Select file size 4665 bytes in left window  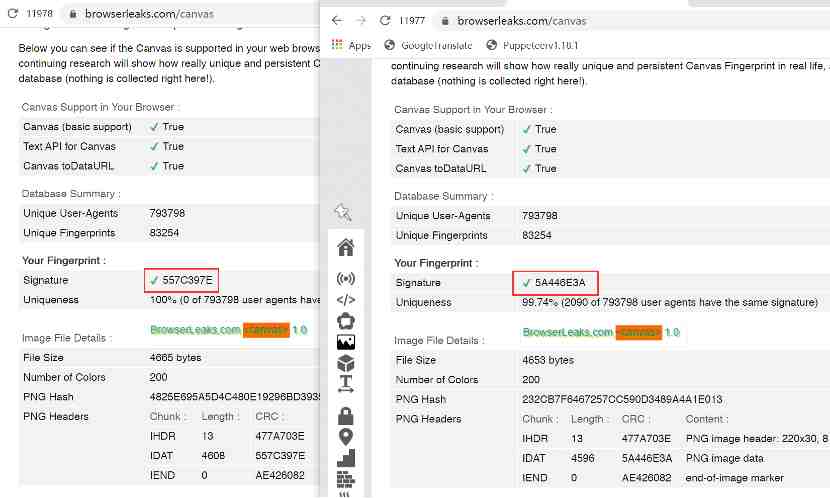[175, 358]
